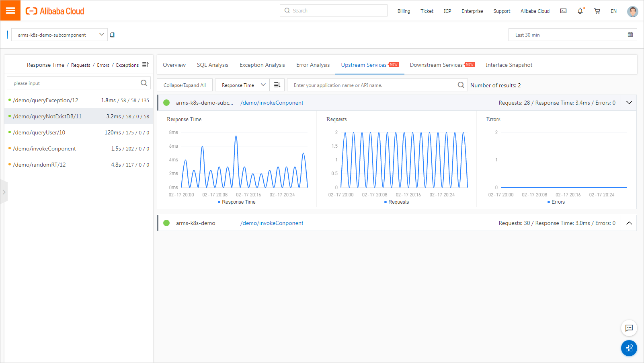The image size is (644, 363).
Task: Open the Exception Analysis tab
Action: (262, 65)
